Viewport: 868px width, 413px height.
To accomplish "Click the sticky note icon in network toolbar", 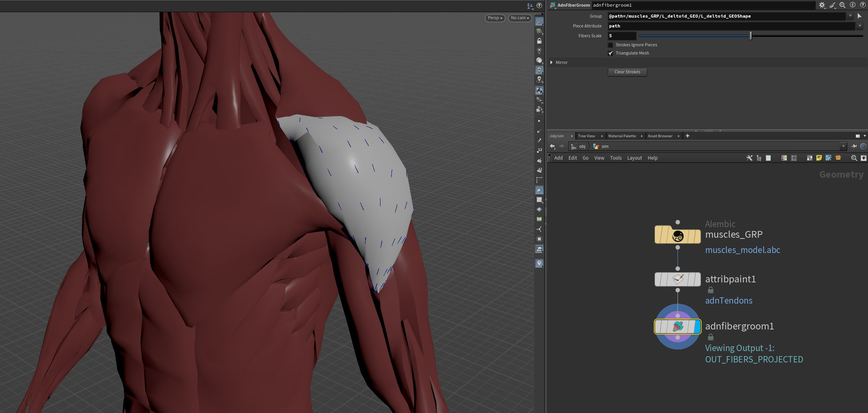I will click(x=819, y=158).
